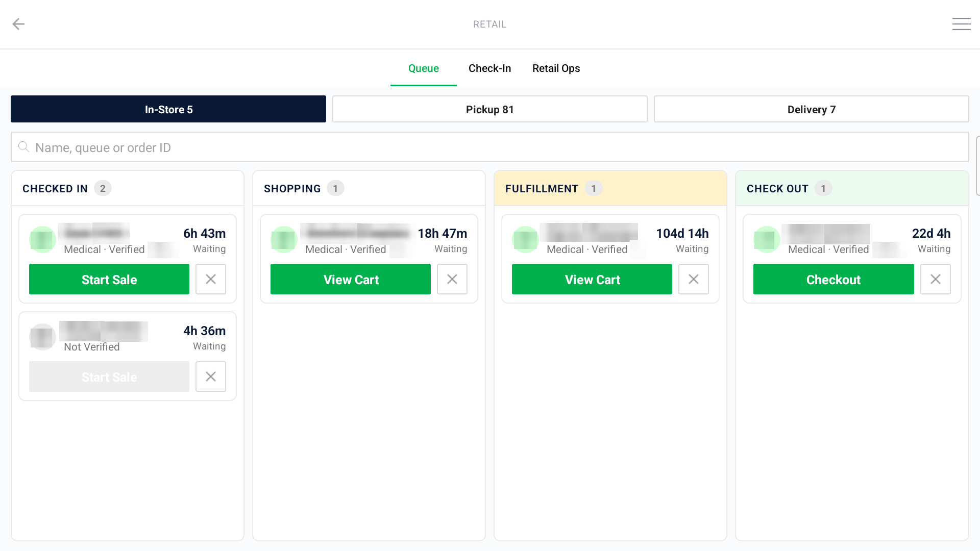Click the Not Verified status text
The height and width of the screenshot is (551, 980).
[92, 347]
